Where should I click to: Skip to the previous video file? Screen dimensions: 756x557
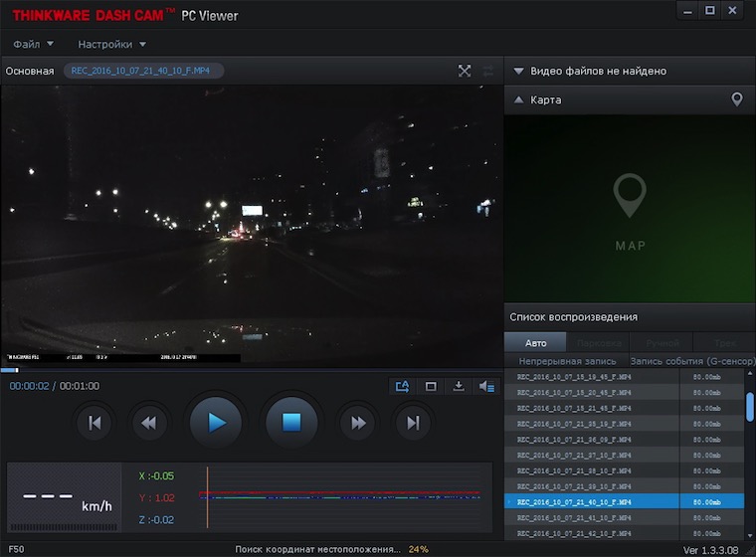tap(94, 423)
